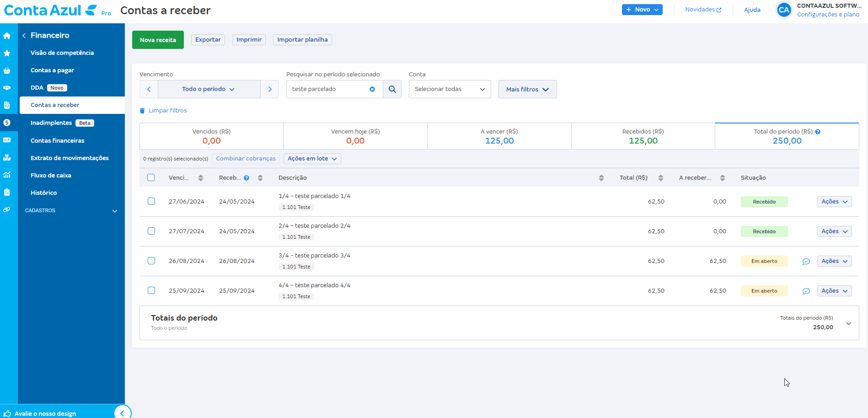Open 'Inadimplentes' menu item
The width and height of the screenshot is (868, 418).
pyautogui.click(x=51, y=123)
